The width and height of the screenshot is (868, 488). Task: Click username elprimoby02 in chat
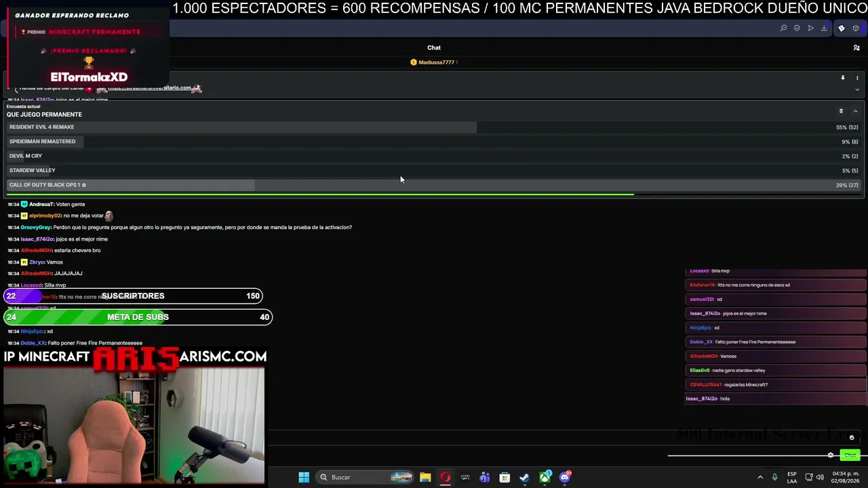coord(45,216)
